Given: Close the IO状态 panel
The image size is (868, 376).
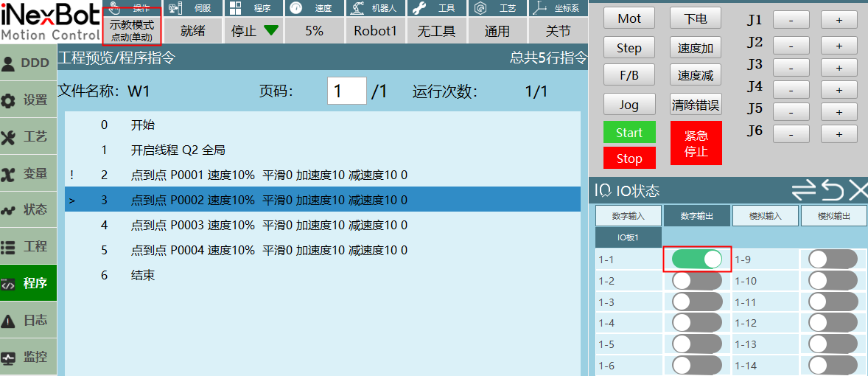Looking at the screenshot, I should point(858,190).
